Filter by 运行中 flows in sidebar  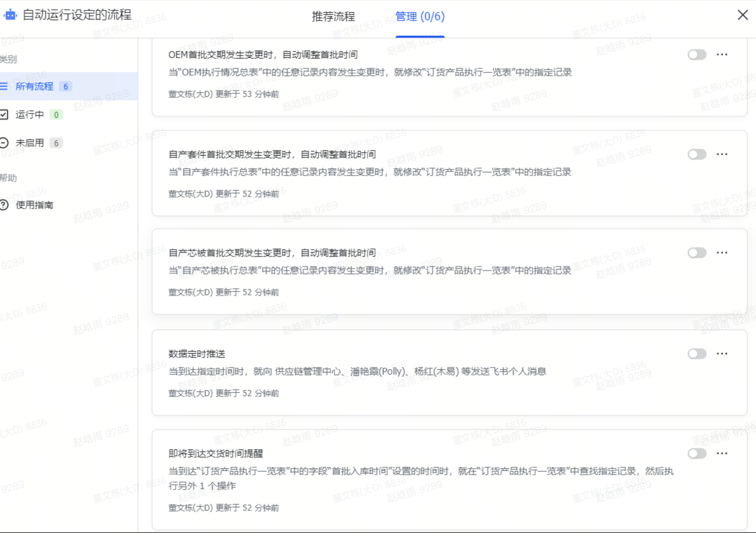click(x=30, y=115)
